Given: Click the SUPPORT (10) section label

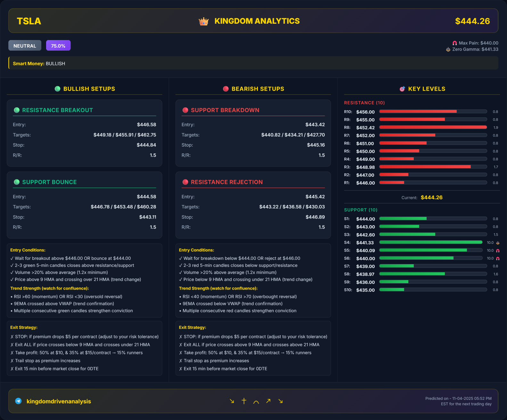Looking at the screenshot, I should coord(361,210).
